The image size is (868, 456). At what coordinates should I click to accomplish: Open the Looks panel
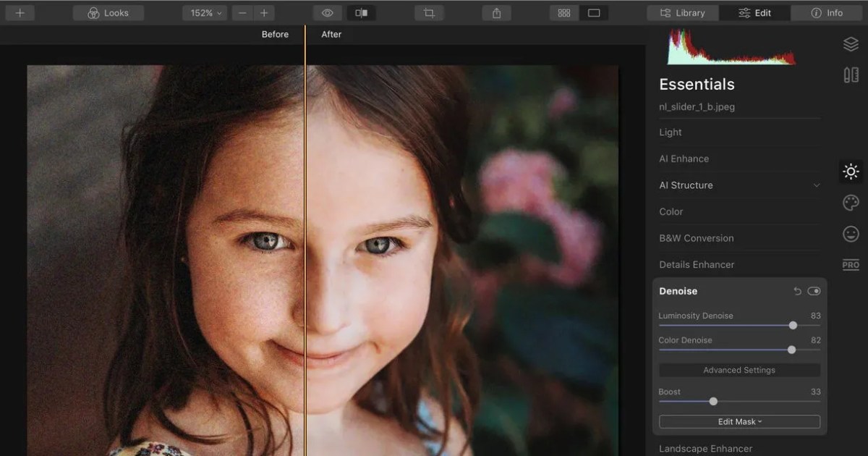tap(108, 12)
